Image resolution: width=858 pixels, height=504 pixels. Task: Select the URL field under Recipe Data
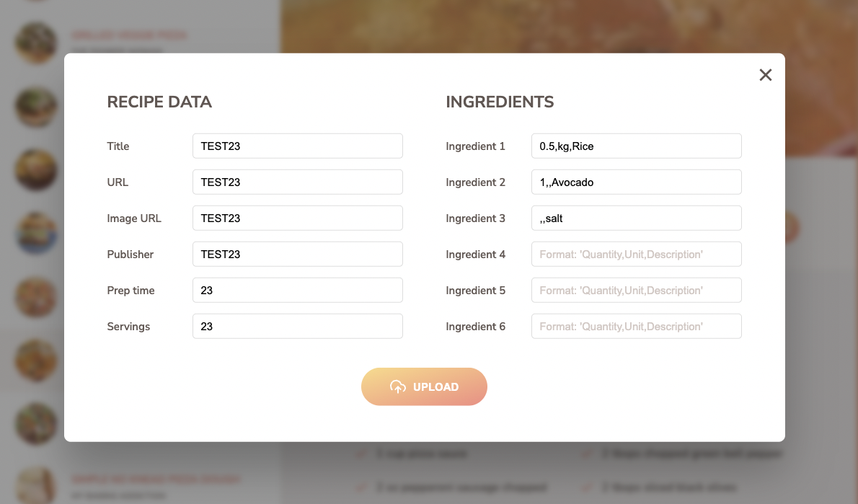coord(297,182)
